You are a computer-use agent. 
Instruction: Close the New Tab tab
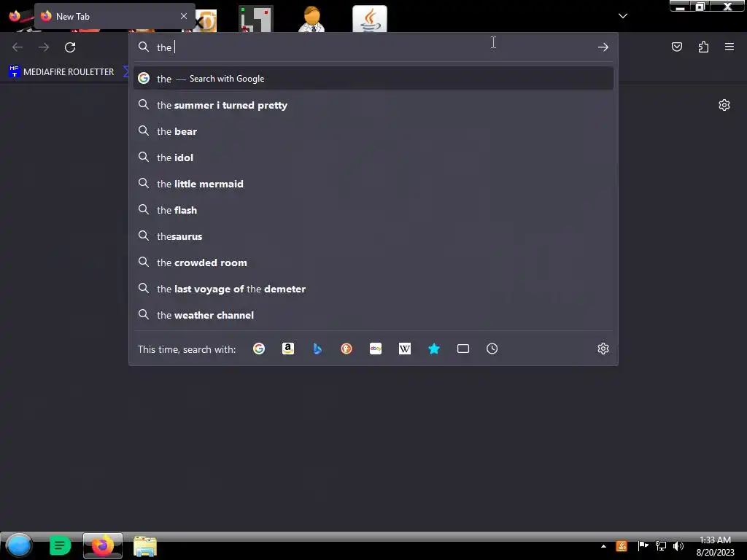[x=184, y=16]
